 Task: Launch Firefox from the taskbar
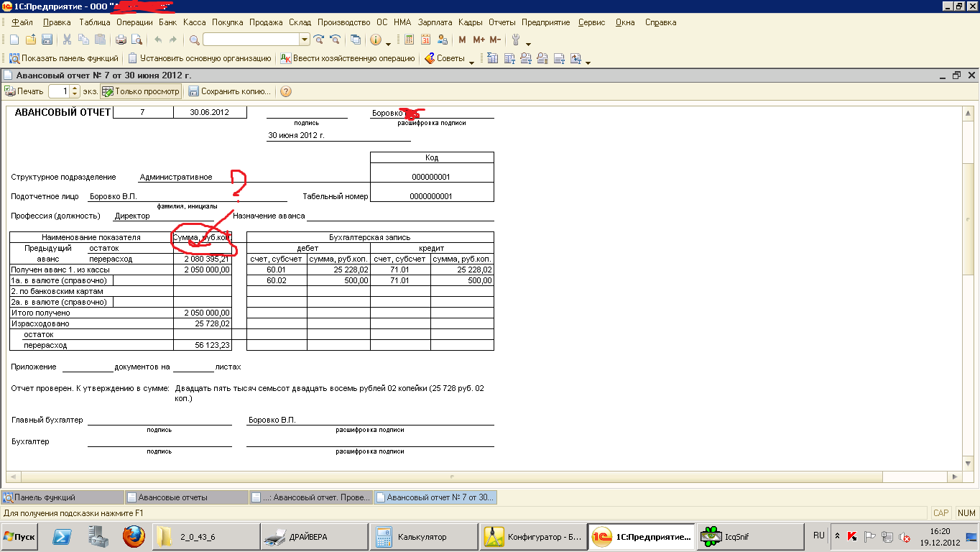click(x=133, y=536)
